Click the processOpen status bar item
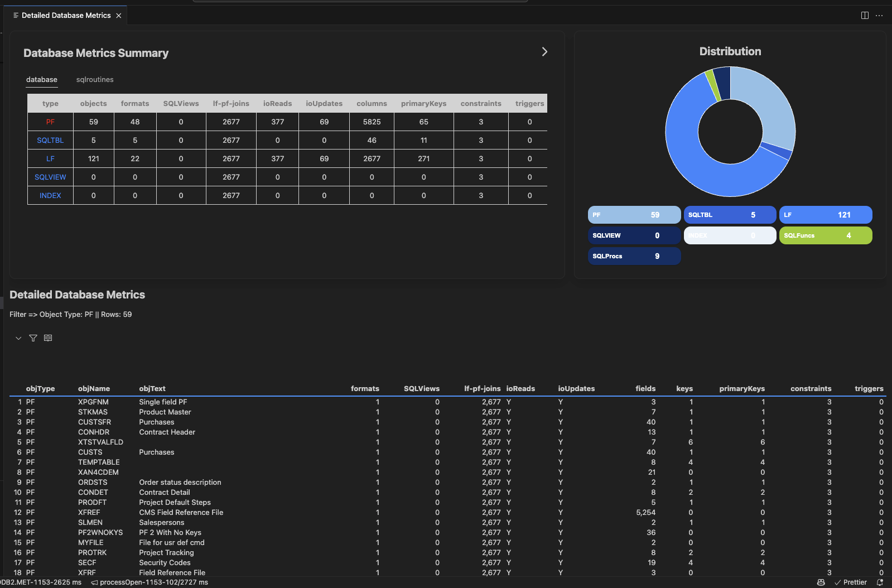Viewport: 892px width, 588px height. (150, 582)
